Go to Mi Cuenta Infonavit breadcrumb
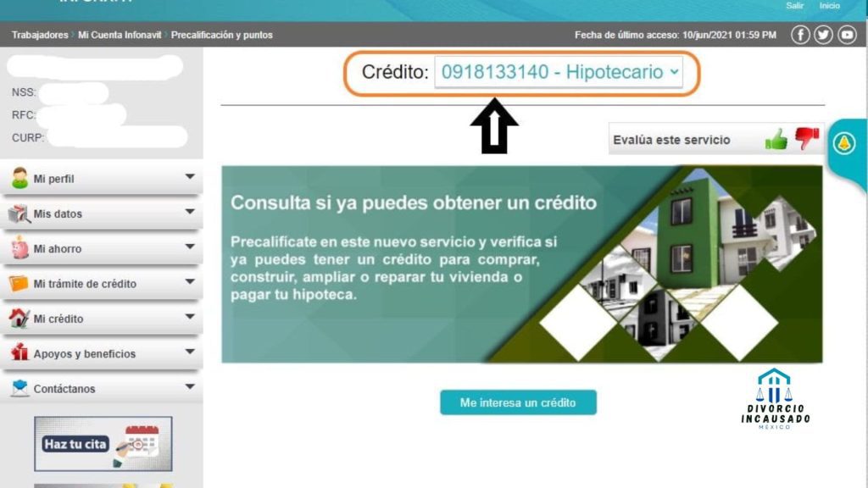This screenshot has height=488, width=868. [120, 35]
